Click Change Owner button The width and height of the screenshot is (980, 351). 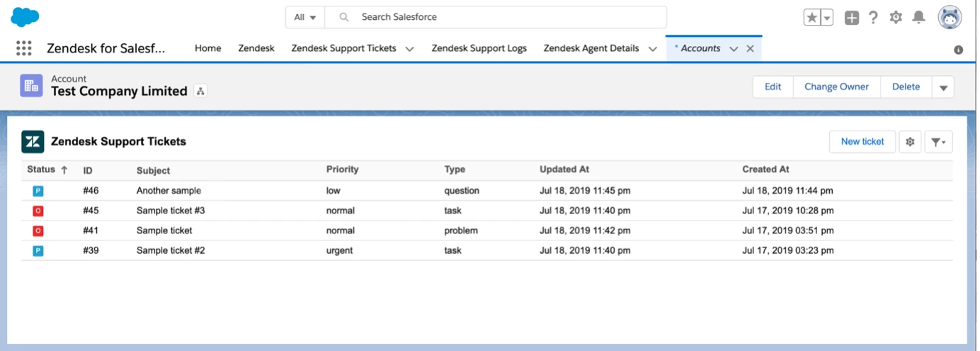coord(836,87)
